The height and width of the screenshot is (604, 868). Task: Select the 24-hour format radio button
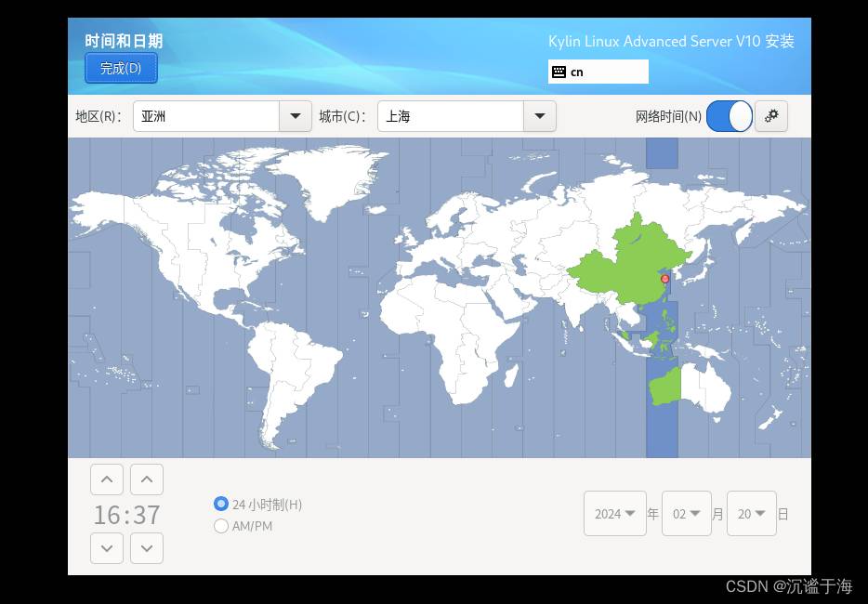coord(221,504)
